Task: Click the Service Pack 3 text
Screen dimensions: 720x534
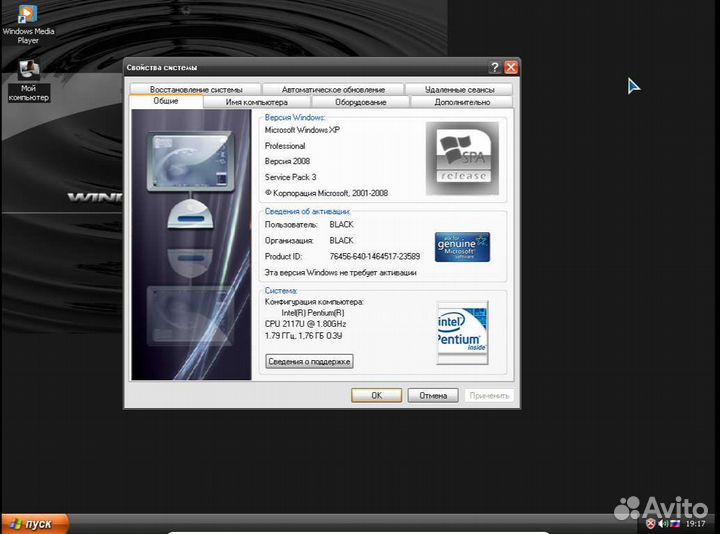Action: [290, 177]
